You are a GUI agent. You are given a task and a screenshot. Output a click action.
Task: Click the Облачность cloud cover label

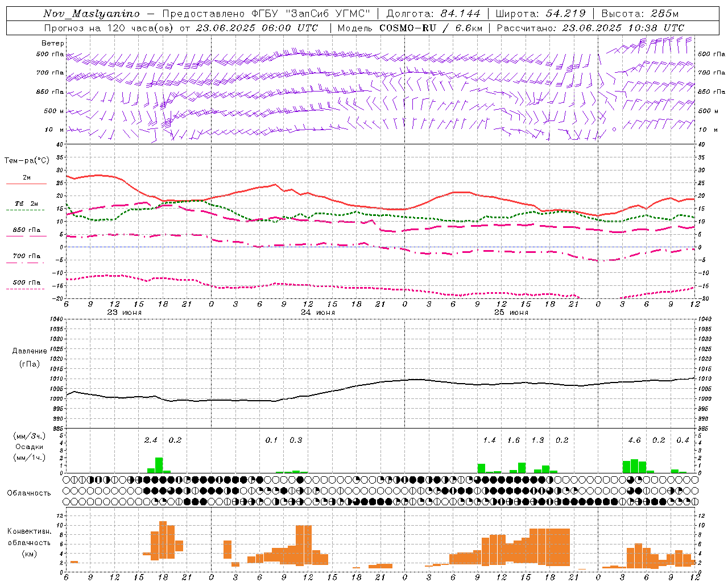29,493
